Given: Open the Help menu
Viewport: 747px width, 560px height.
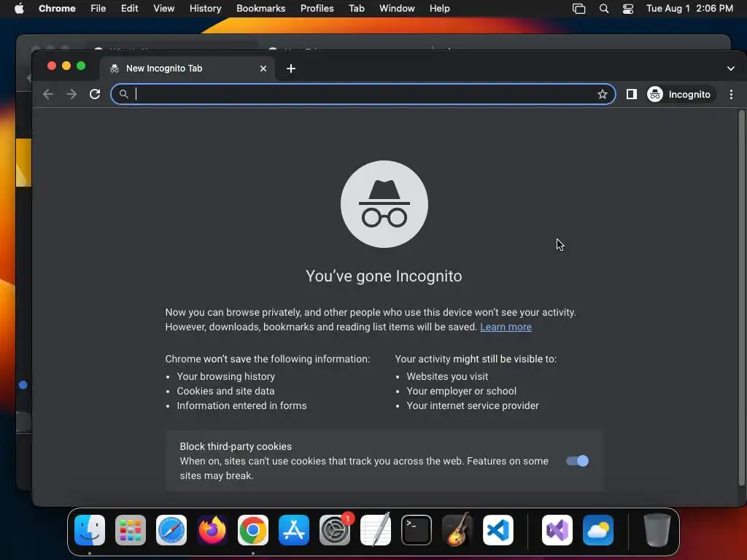Looking at the screenshot, I should tap(439, 9).
